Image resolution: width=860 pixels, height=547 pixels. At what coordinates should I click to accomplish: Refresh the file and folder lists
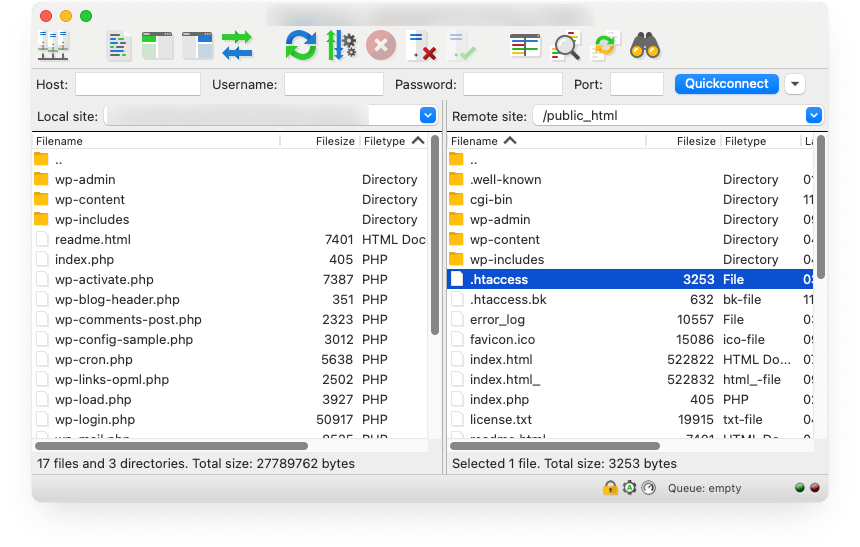[x=300, y=45]
